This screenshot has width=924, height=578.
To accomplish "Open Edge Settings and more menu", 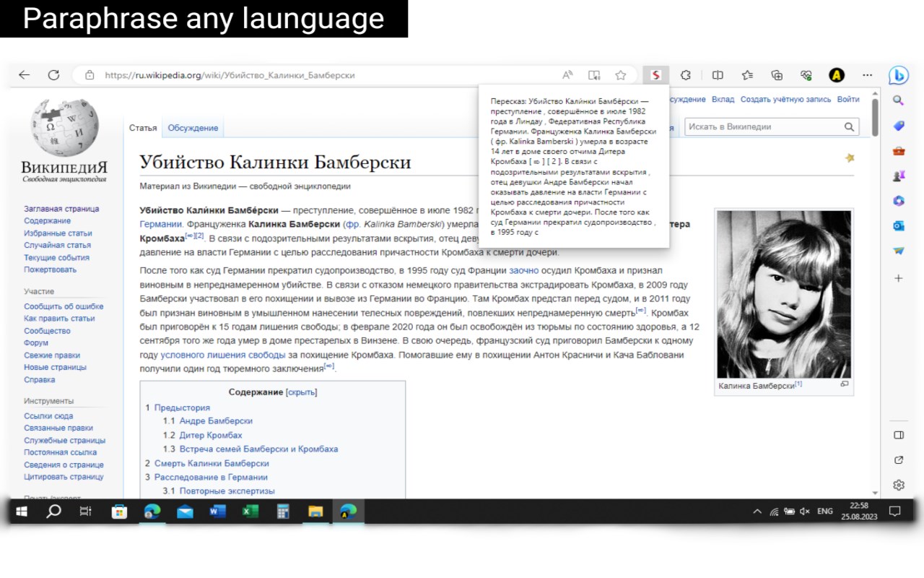I will [x=867, y=75].
